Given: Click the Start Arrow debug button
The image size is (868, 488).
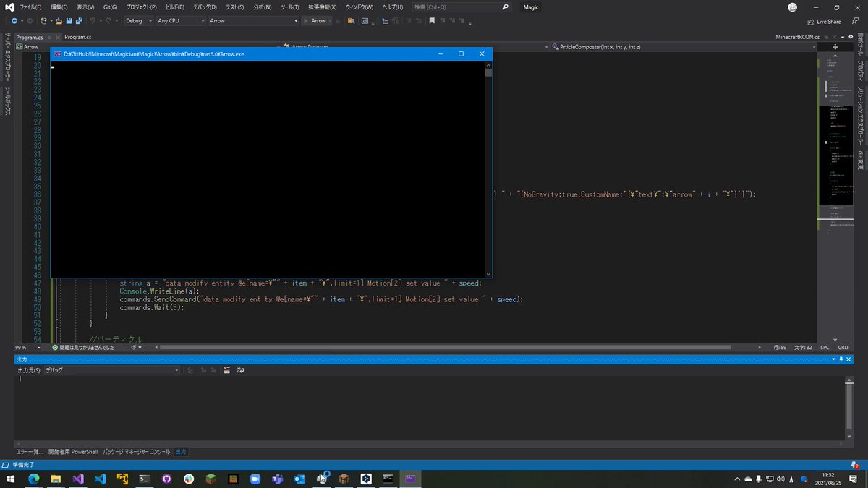Looking at the screenshot, I should pos(315,21).
